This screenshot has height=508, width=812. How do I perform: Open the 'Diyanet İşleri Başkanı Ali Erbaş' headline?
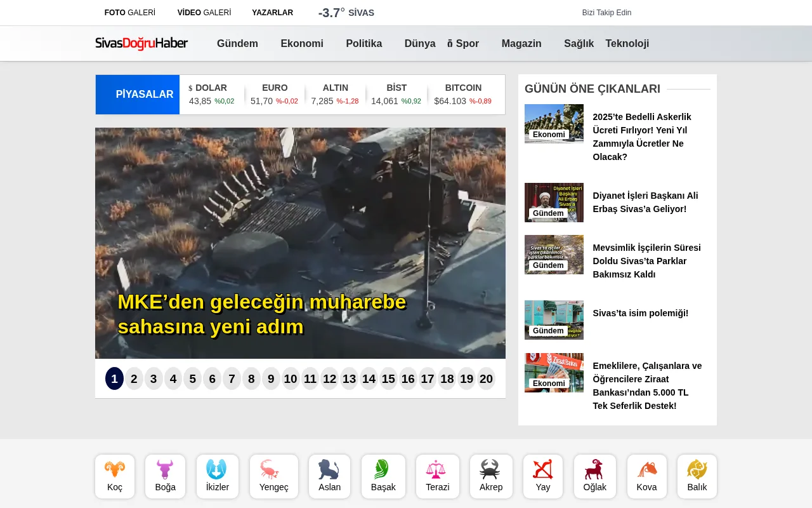pyautogui.click(x=645, y=202)
